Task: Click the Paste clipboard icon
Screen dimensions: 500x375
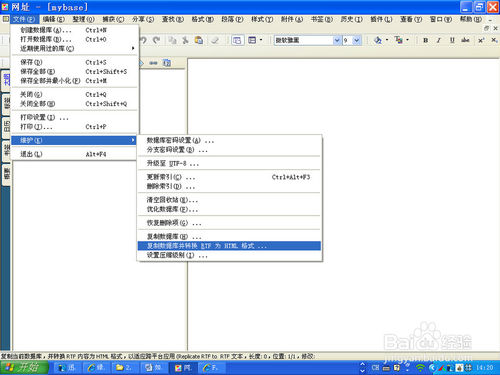Action: (x=199, y=40)
